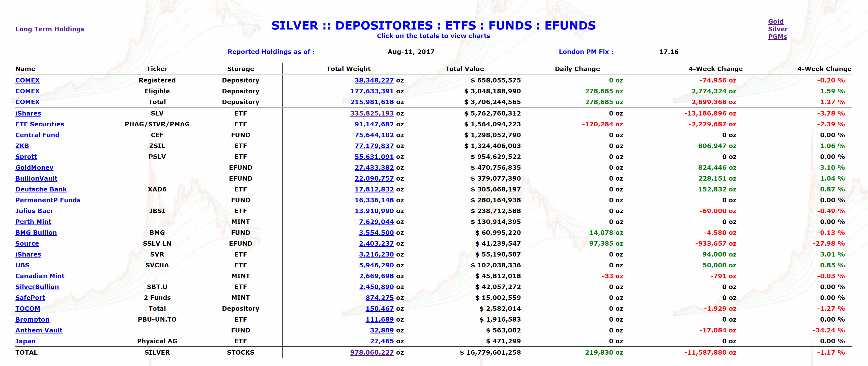Open iShares link in SVR row

(x=28, y=254)
